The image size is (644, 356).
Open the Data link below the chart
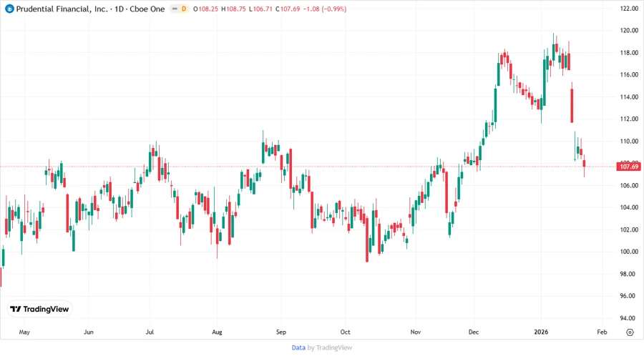tap(298, 347)
